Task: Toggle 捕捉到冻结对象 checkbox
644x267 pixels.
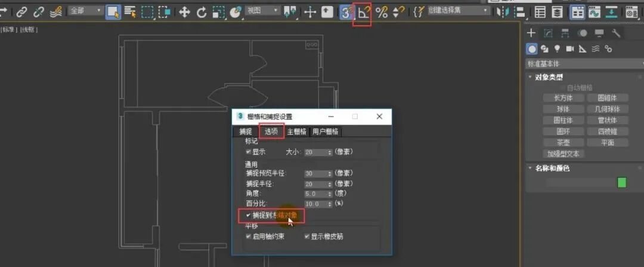Action: [248, 215]
